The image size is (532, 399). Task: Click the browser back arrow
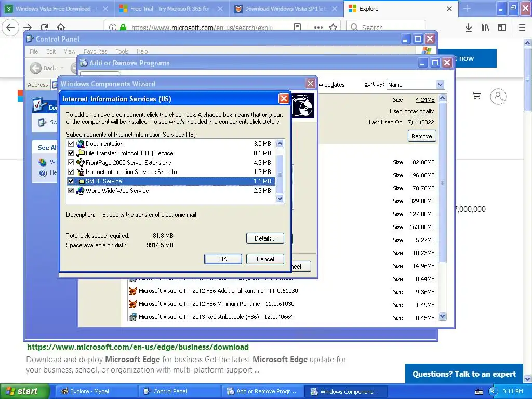10,28
